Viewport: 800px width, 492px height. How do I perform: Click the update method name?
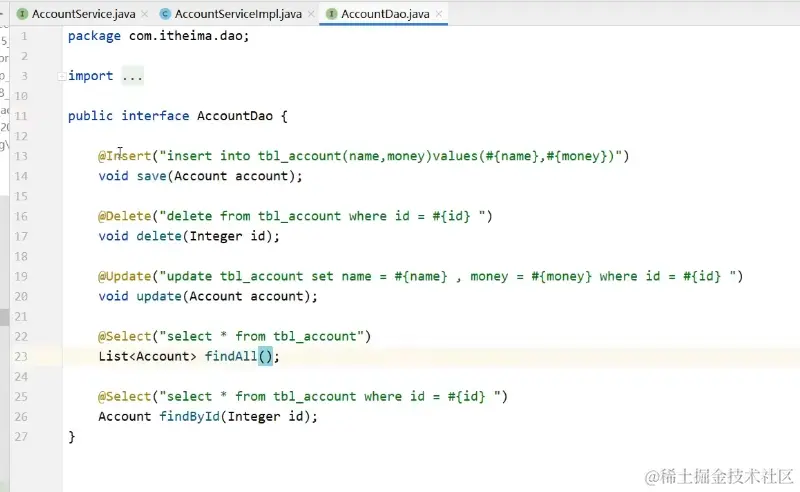(x=159, y=297)
